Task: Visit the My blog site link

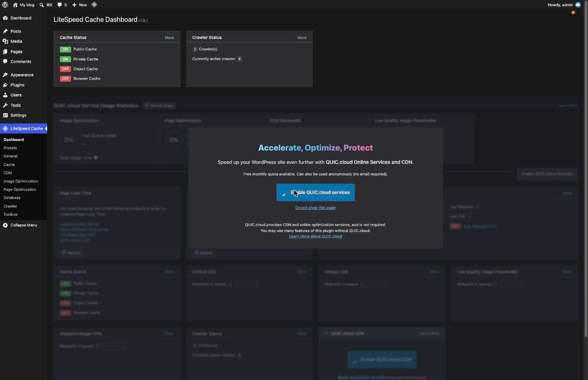Action: coord(24,5)
